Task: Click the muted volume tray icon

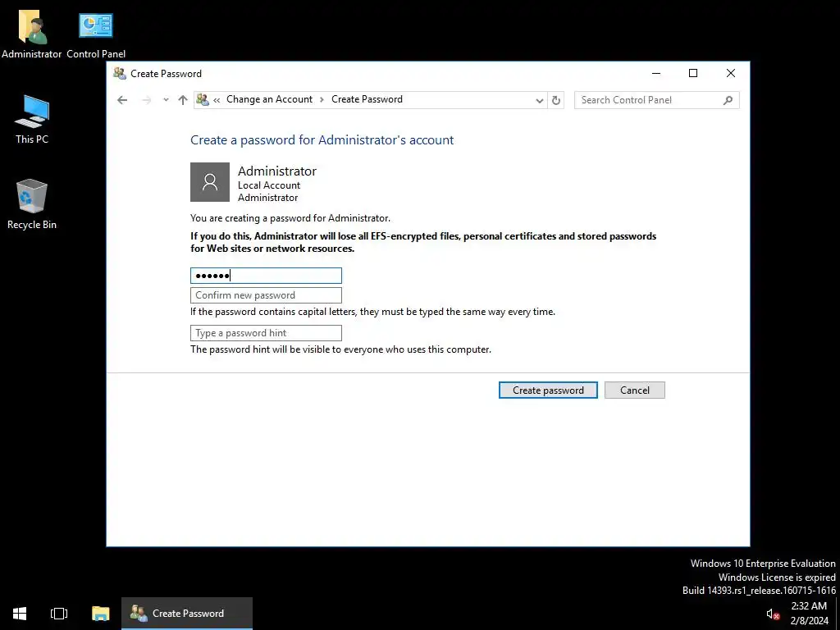Action: 773,614
